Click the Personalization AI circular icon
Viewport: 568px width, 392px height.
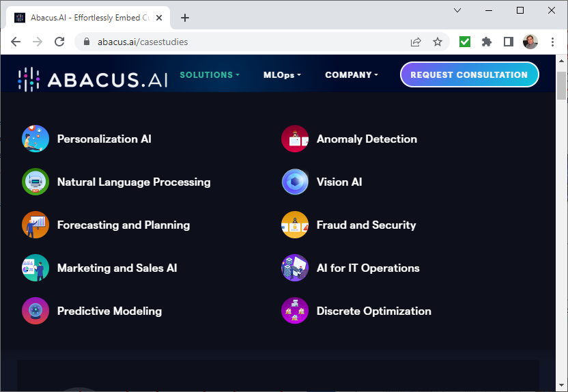(35, 139)
